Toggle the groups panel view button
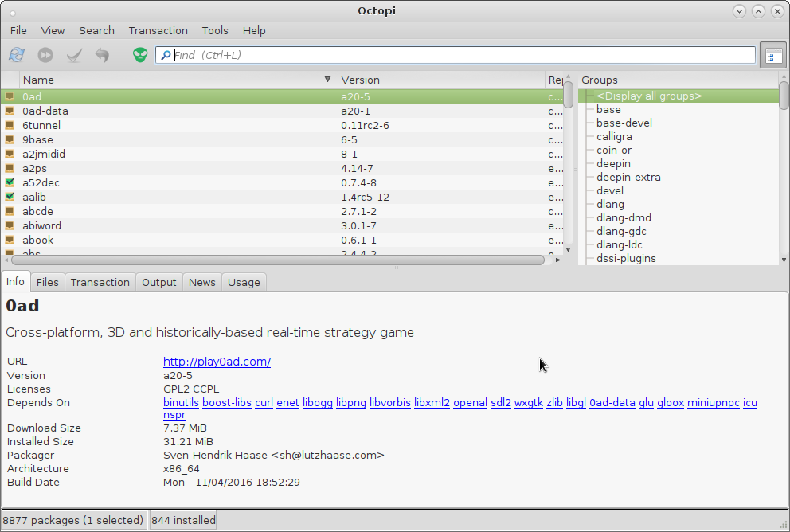 [x=772, y=55]
